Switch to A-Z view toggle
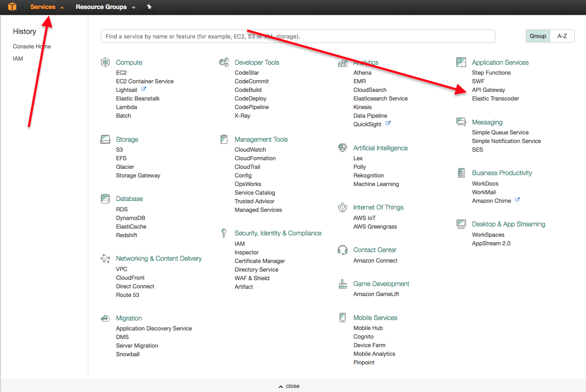The image size is (586, 392). click(562, 36)
